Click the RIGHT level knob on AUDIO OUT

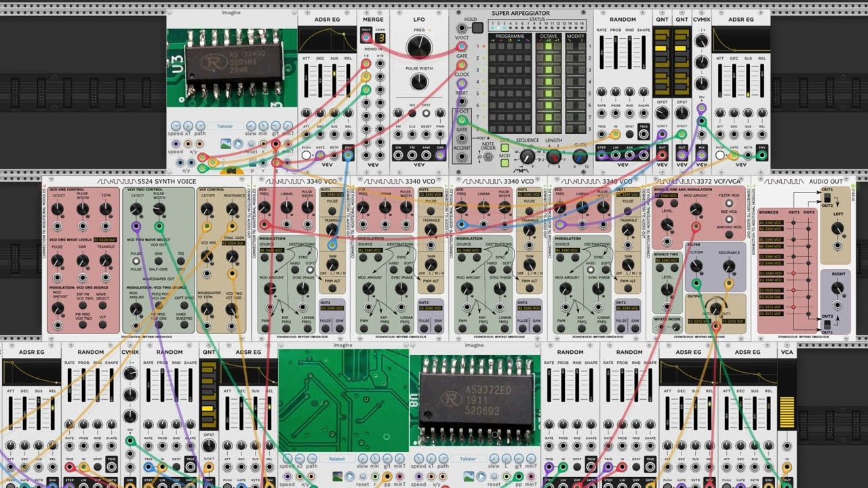pos(837,289)
